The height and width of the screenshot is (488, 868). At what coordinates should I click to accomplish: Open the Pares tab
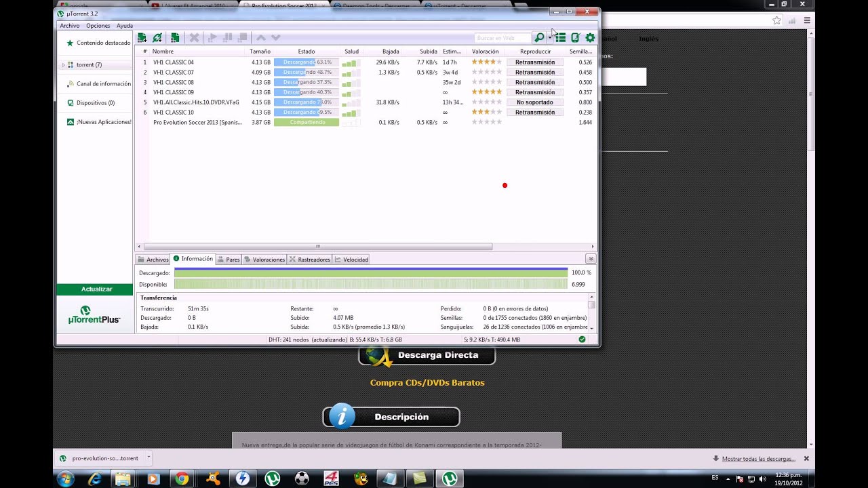[x=229, y=260]
